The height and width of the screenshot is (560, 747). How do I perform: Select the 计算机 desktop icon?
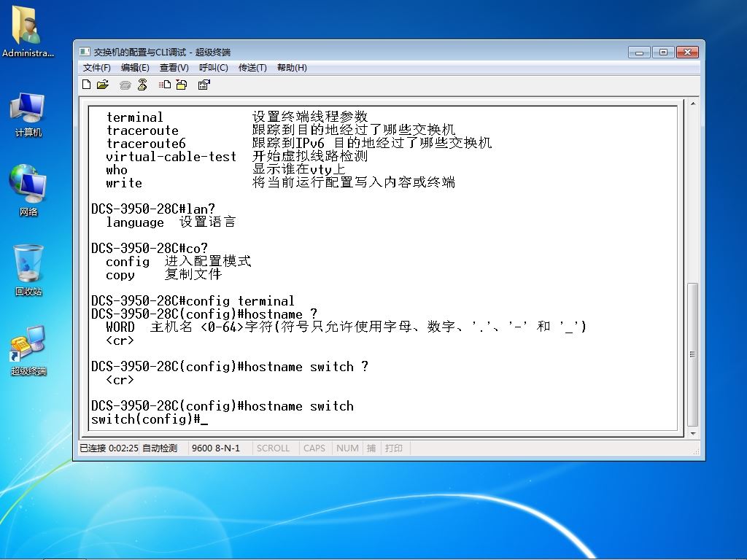[x=28, y=114]
